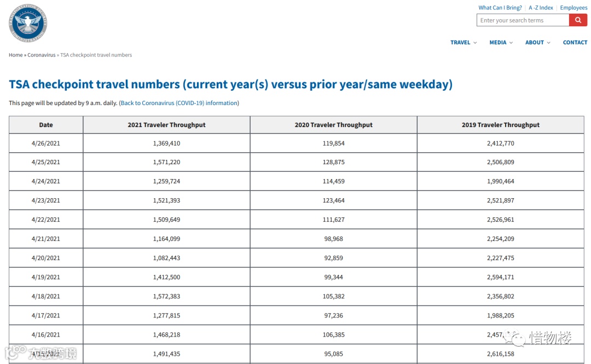Select the 4/16/2021 date cell
591x364 pixels.
click(46, 335)
